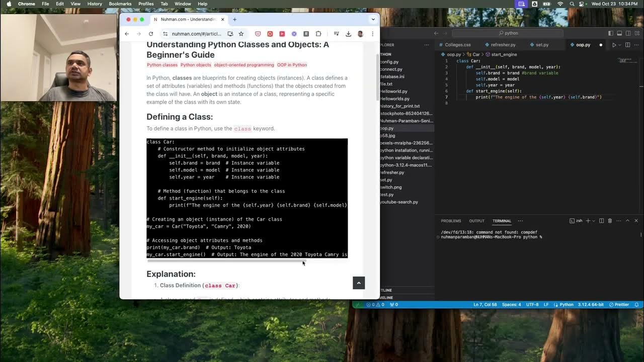
Task: Click VS Code go back arrow
Action: [436, 33]
